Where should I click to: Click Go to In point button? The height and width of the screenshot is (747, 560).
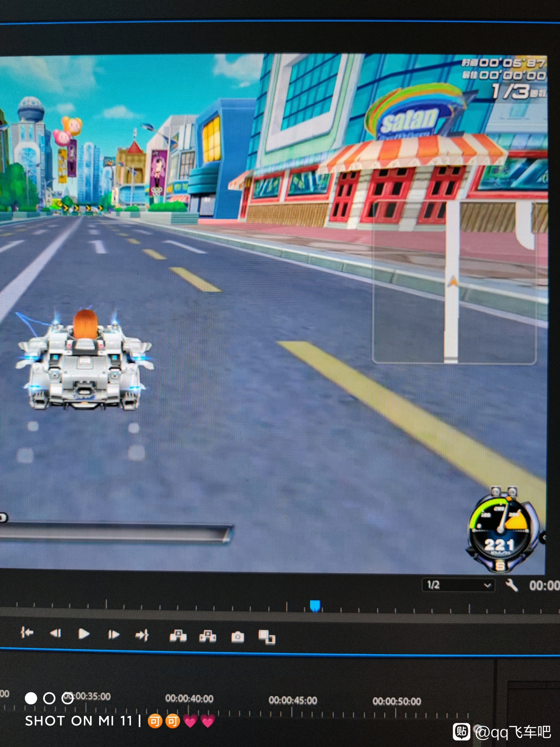[x=27, y=632]
